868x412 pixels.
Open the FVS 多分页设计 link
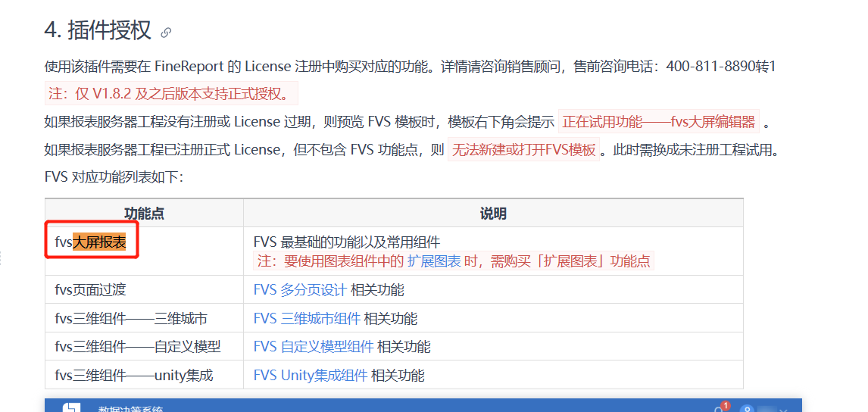(x=300, y=289)
